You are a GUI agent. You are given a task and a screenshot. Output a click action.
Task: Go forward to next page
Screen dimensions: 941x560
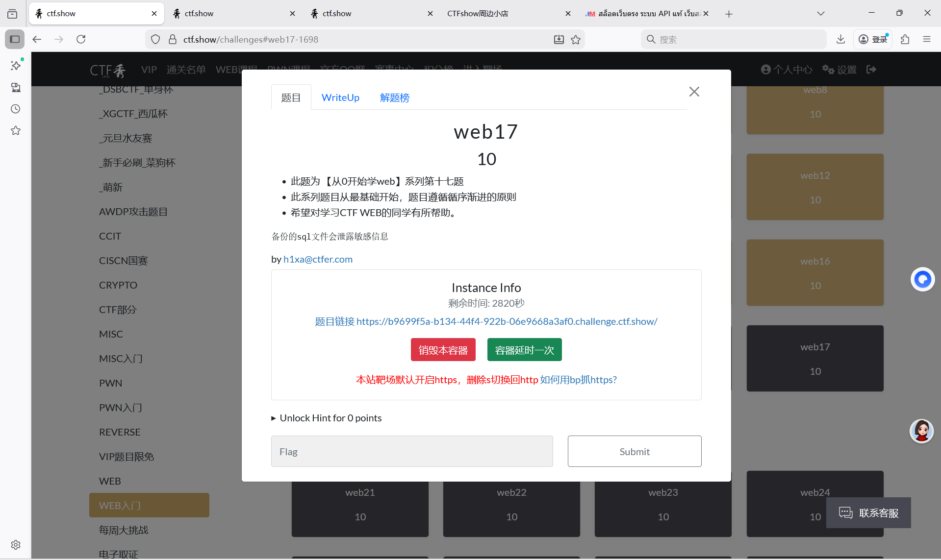click(59, 39)
